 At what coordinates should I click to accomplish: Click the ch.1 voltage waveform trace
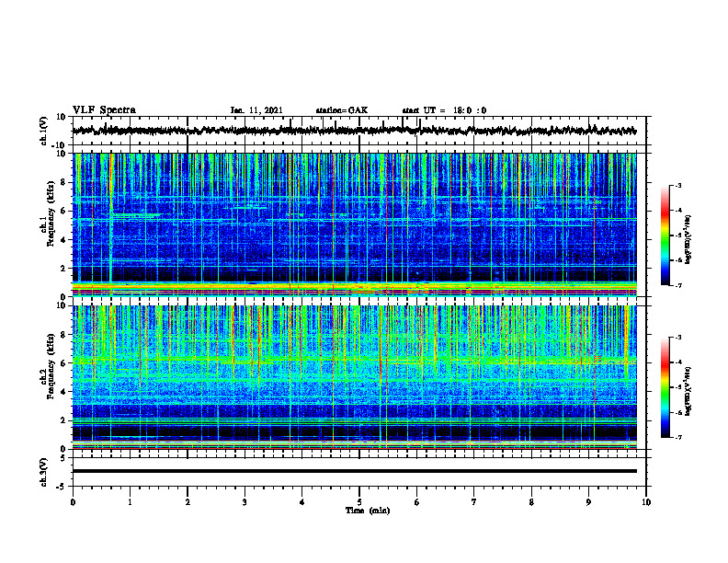(354, 131)
